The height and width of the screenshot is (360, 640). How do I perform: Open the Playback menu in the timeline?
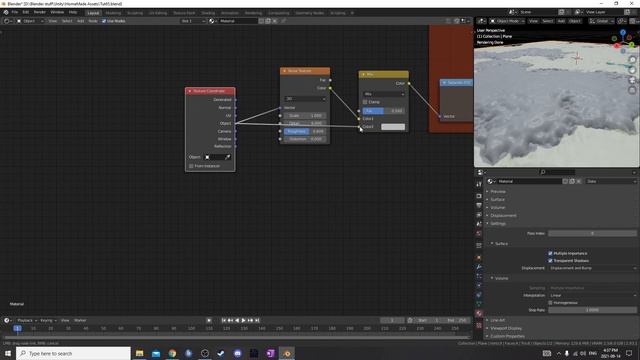pos(27,320)
